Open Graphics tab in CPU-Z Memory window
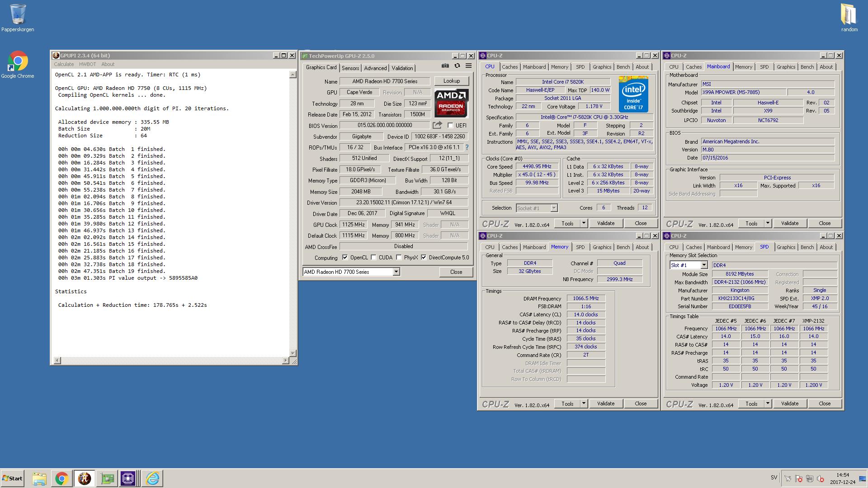The image size is (868, 488). (602, 247)
